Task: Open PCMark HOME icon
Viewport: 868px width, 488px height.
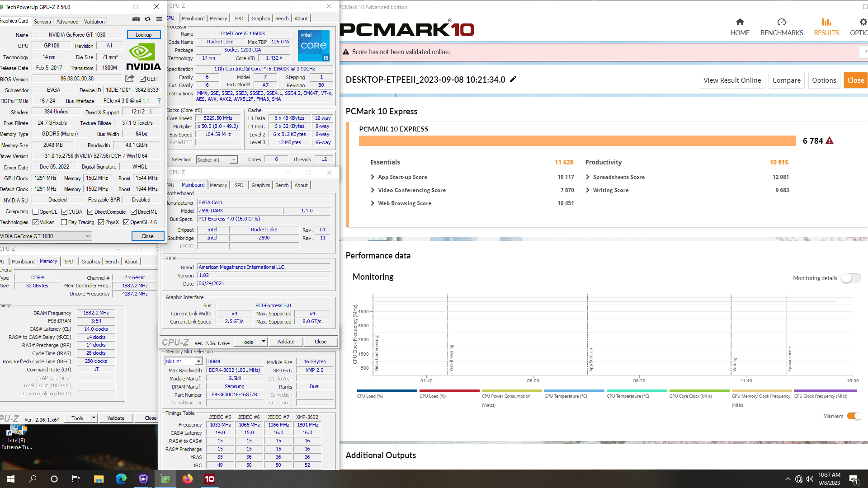Action: click(x=740, y=22)
